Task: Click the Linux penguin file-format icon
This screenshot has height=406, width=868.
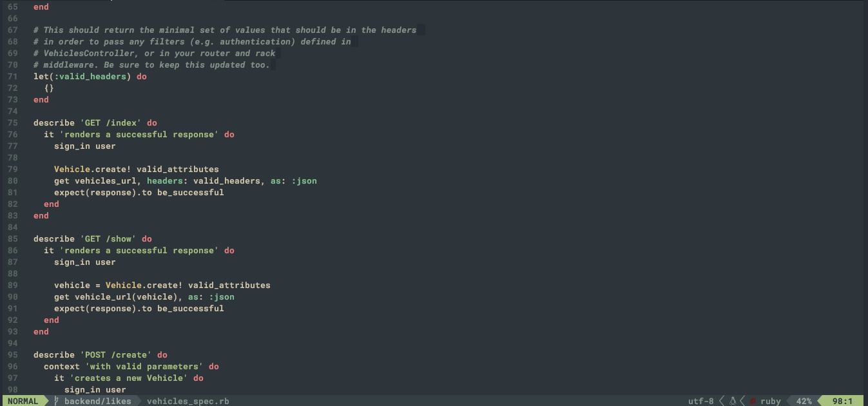Action: [733, 401]
